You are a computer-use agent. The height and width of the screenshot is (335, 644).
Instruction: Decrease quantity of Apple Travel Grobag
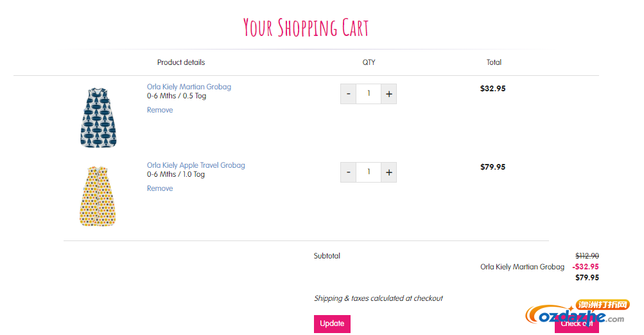pyautogui.click(x=348, y=172)
